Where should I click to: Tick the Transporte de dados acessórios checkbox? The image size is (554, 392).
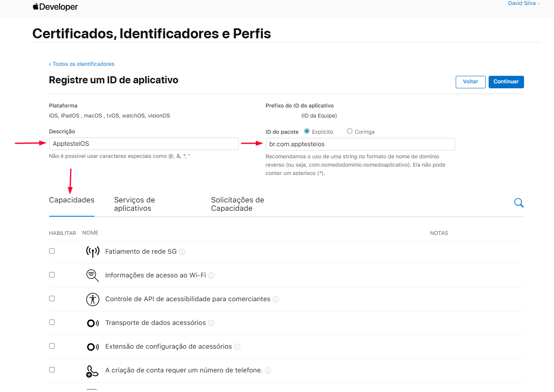52,322
